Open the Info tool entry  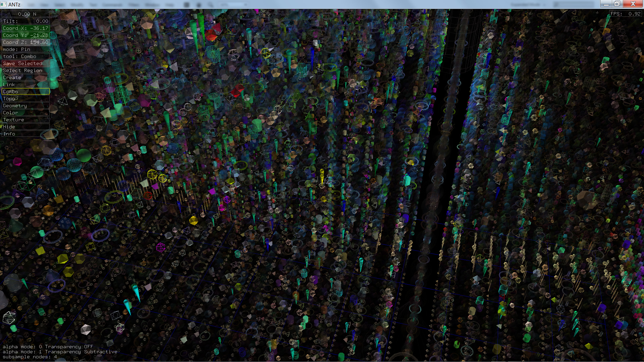26,134
